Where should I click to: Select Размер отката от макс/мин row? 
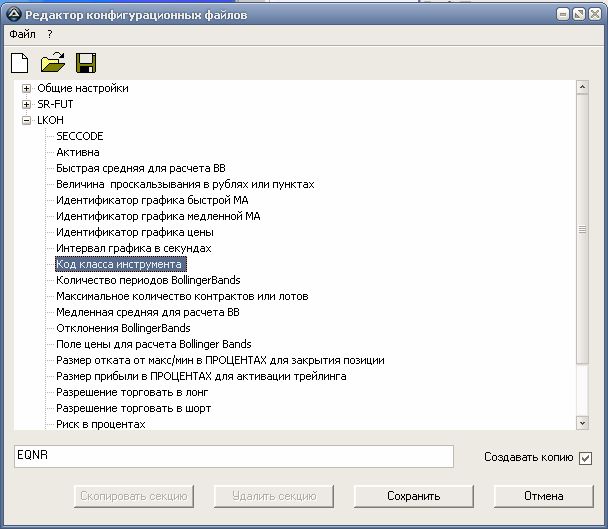[220, 360]
